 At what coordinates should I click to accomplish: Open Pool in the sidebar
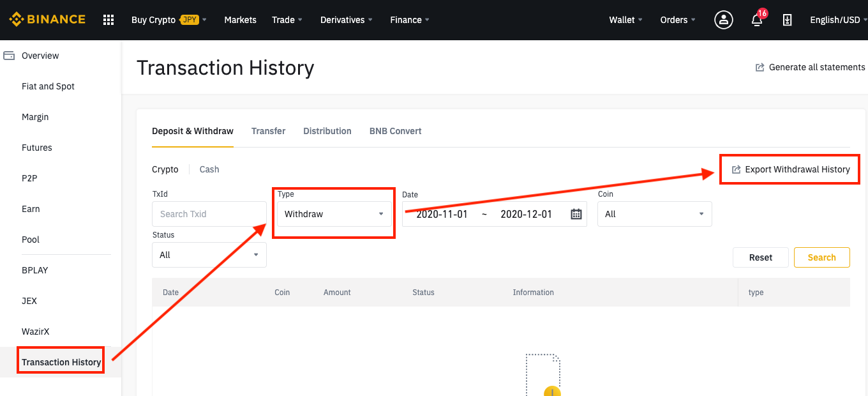pyautogui.click(x=31, y=240)
